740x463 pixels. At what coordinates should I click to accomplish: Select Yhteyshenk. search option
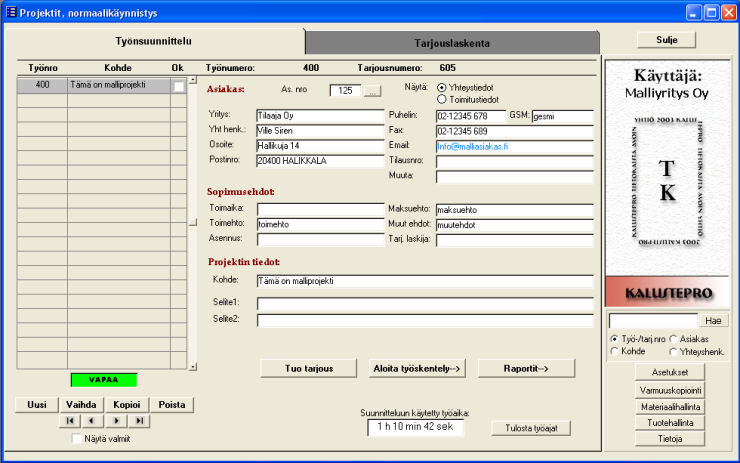[x=673, y=352]
